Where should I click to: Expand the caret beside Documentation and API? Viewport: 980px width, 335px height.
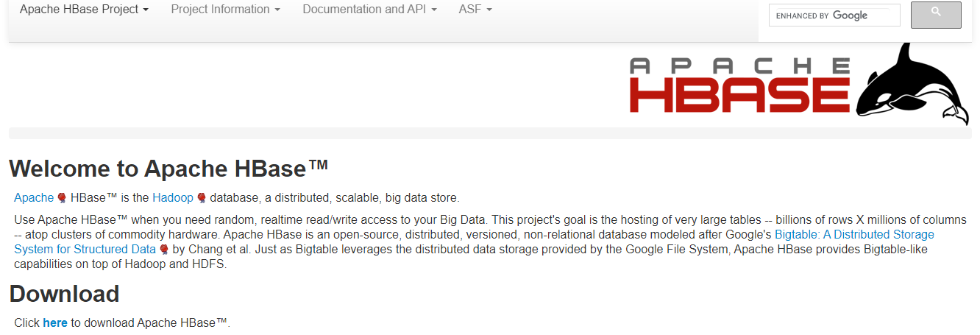coord(434,10)
